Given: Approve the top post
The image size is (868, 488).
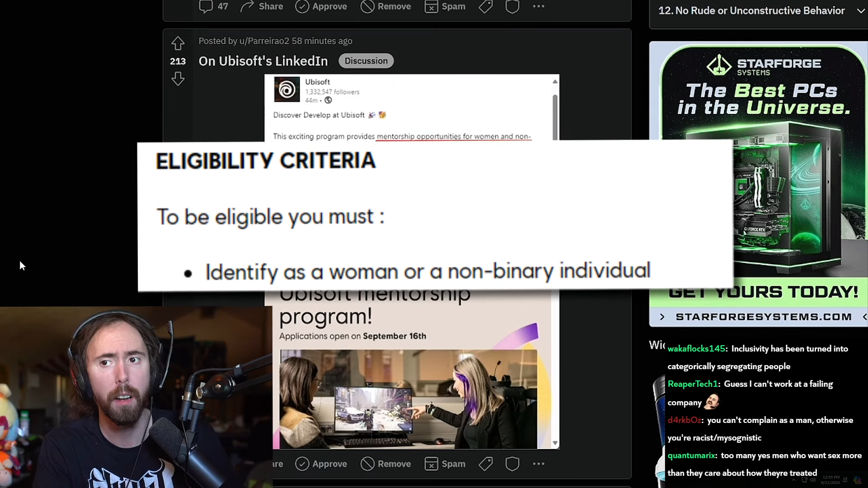Looking at the screenshot, I should 321,6.
